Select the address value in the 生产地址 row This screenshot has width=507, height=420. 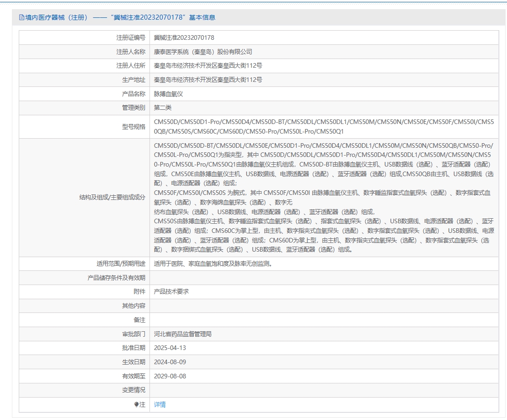click(208, 80)
